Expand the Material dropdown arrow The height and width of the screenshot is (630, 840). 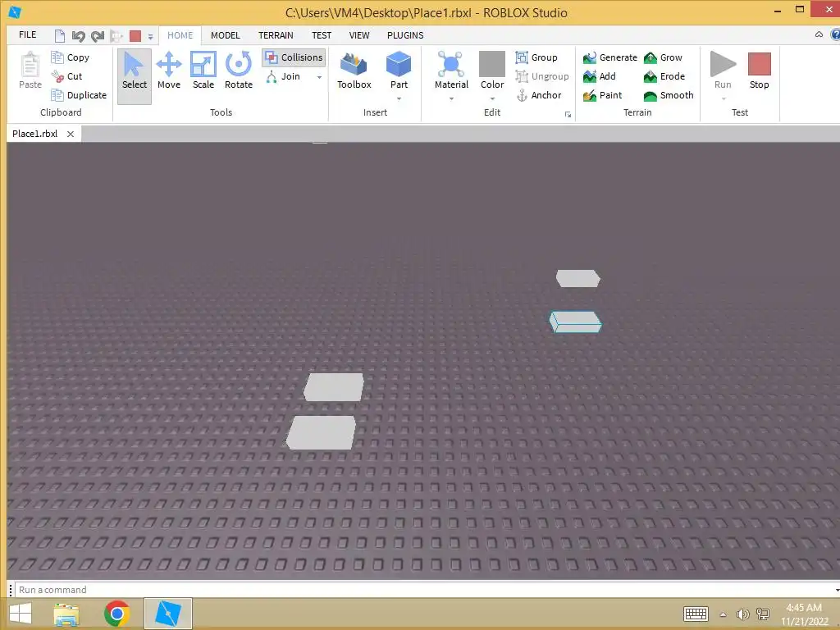click(x=451, y=98)
